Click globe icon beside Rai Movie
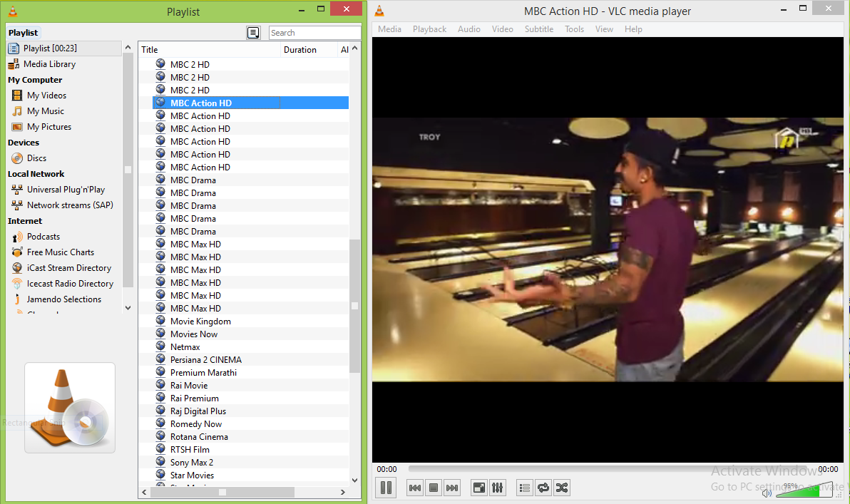 pos(160,385)
